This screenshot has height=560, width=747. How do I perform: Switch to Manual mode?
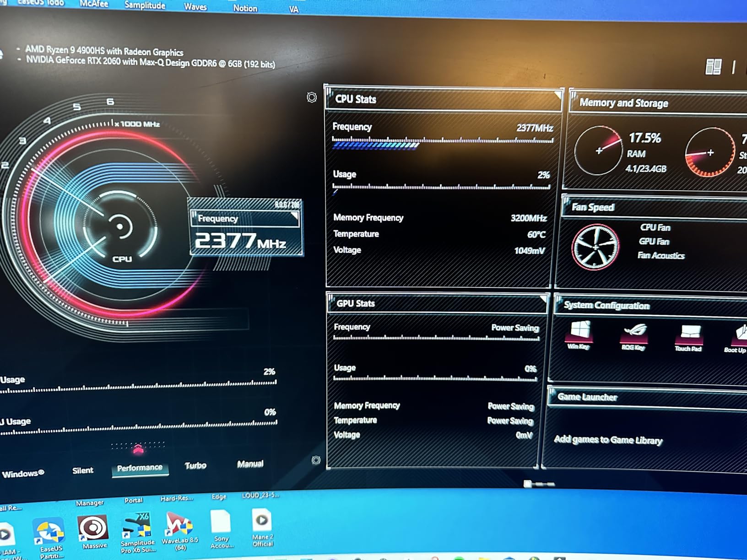click(x=250, y=464)
